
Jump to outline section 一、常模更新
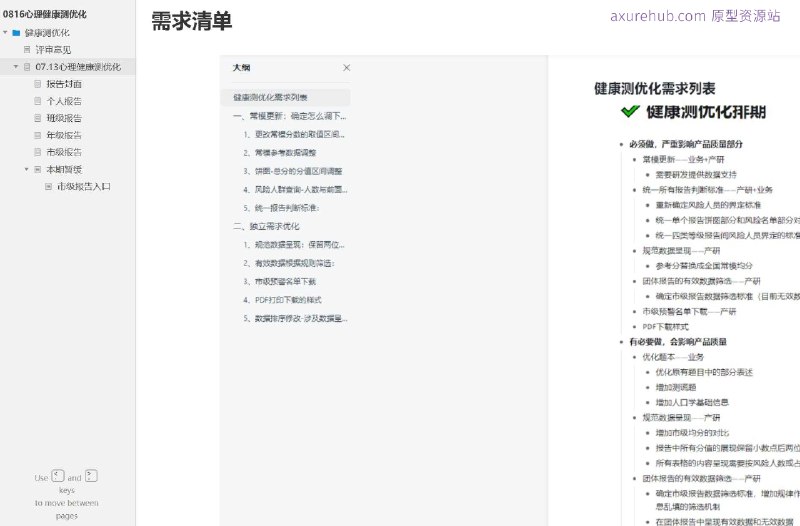click(290, 116)
